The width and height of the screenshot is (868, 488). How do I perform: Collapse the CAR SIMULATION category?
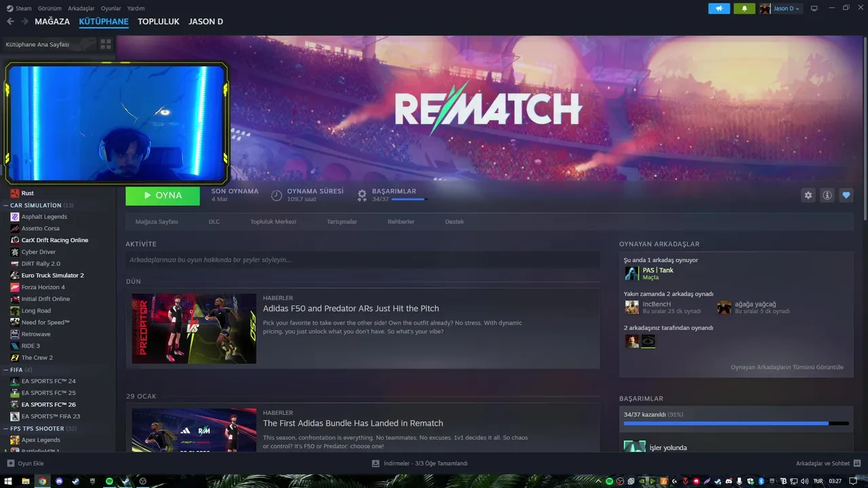[x=6, y=205]
